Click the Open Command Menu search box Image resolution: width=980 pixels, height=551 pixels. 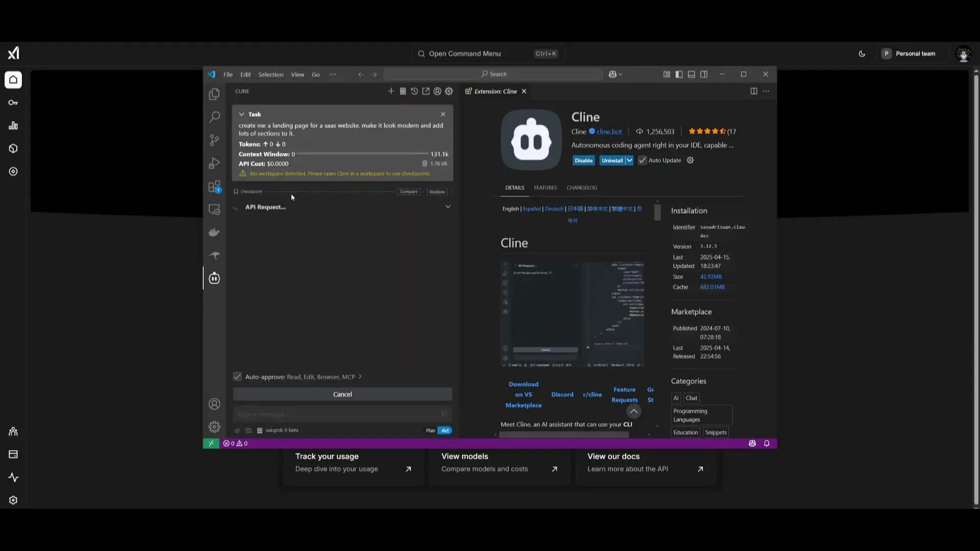tap(487, 54)
